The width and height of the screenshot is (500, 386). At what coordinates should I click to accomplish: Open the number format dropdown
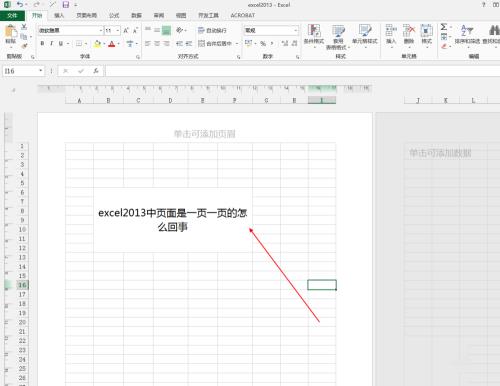(x=295, y=31)
